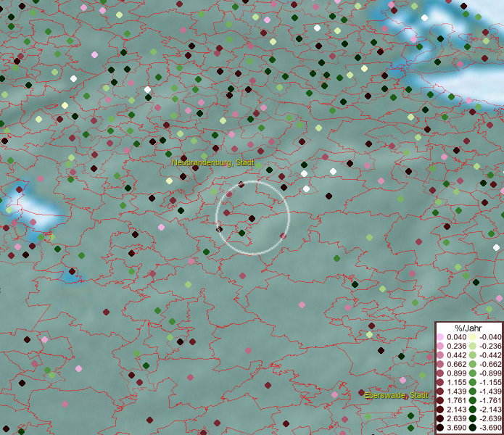The width and height of the screenshot is (504, 435).
Task: Click the legend value text '1.439'
Action: 456,391
